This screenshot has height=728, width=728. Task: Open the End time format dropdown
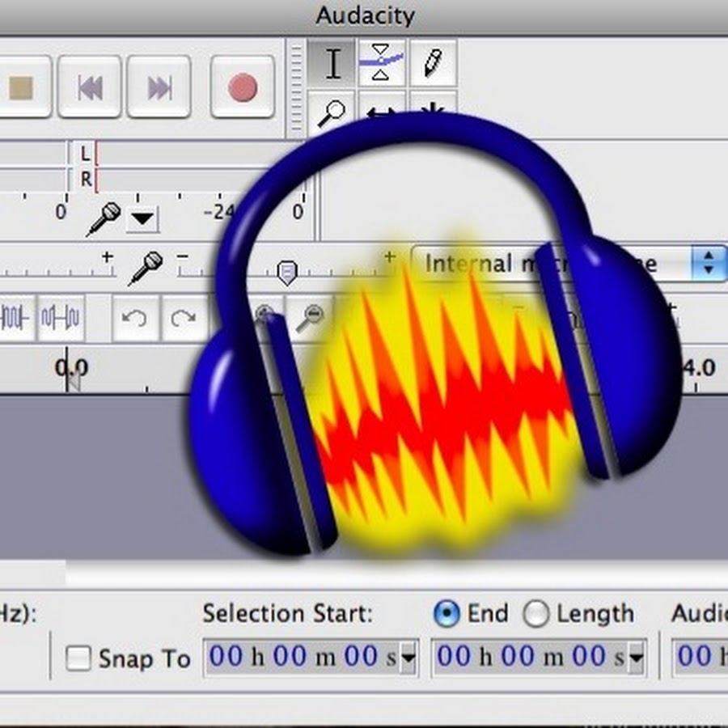[x=637, y=658]
